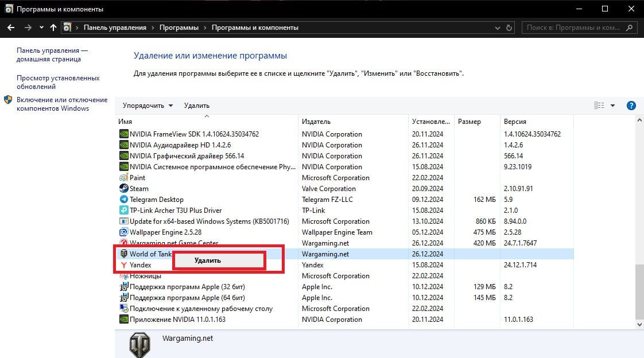Click NVIDIA Системное программное обеспечение icon
Screen dimensions: 644x358
pyautogui.click(x=123, y=167)
